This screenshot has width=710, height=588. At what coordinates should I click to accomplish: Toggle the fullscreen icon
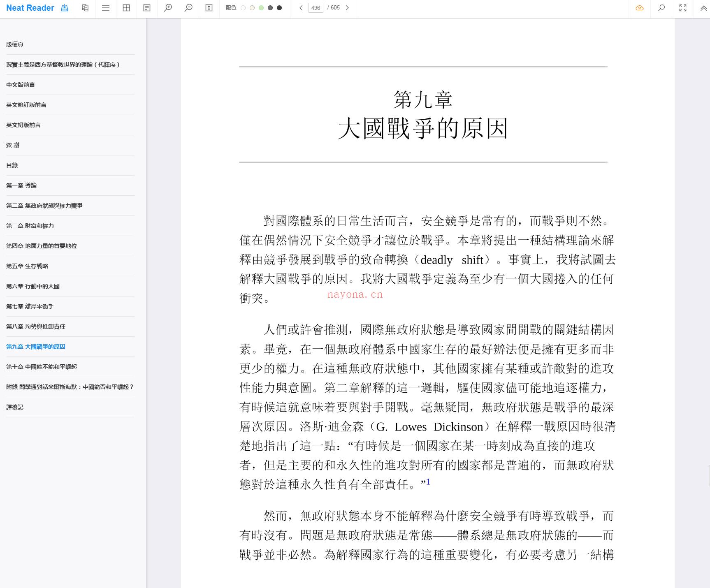(683, 8)
